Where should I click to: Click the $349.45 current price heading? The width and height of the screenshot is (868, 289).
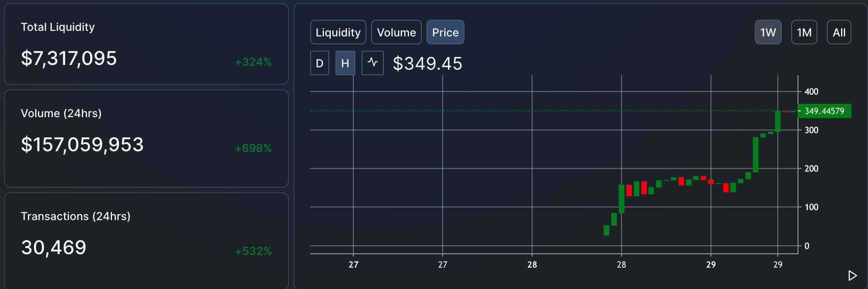pos(427,63)
